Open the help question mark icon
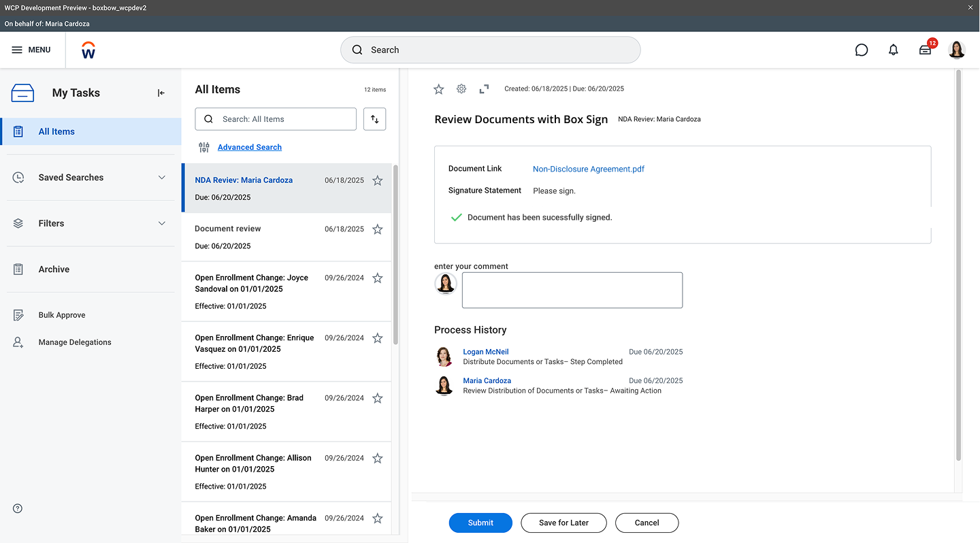980x543 pixels. point(18,508)
